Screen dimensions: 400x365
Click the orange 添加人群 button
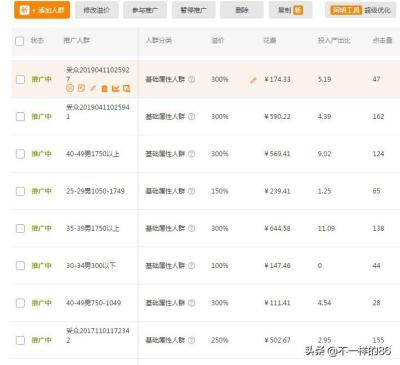(42, 10)
